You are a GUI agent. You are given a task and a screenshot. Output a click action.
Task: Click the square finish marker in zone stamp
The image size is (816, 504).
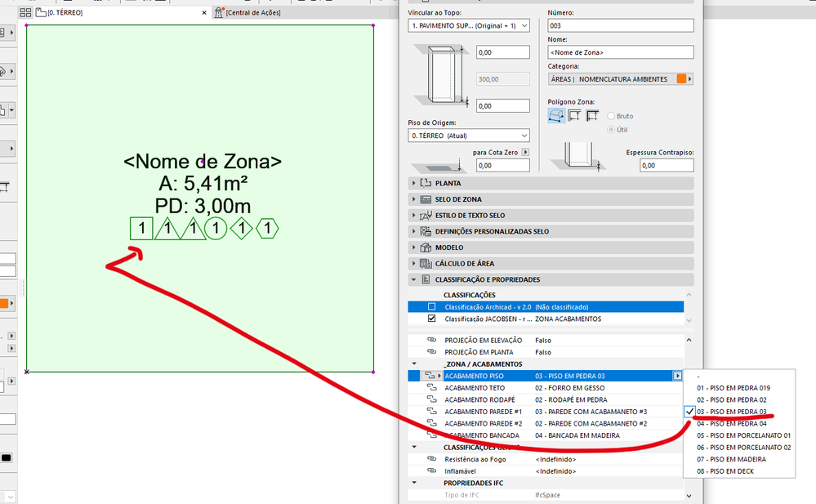(x=141, y=229)
